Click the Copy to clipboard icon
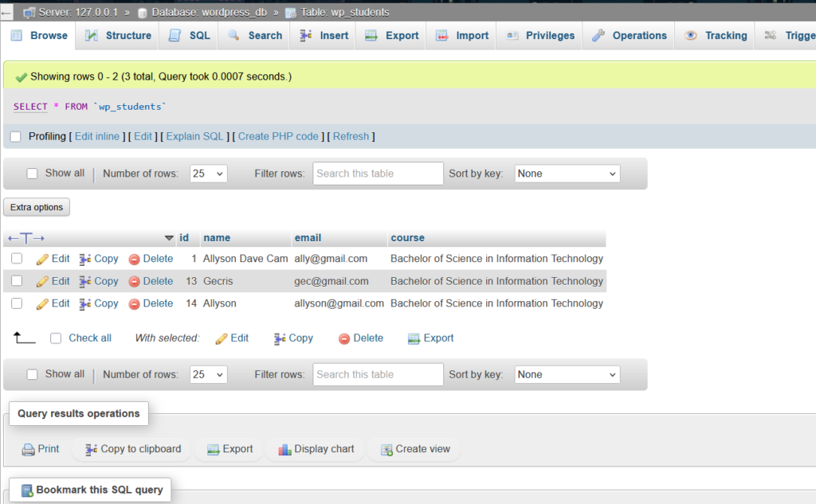This screenshot has height=504, width=816. (x=92, y=449)
